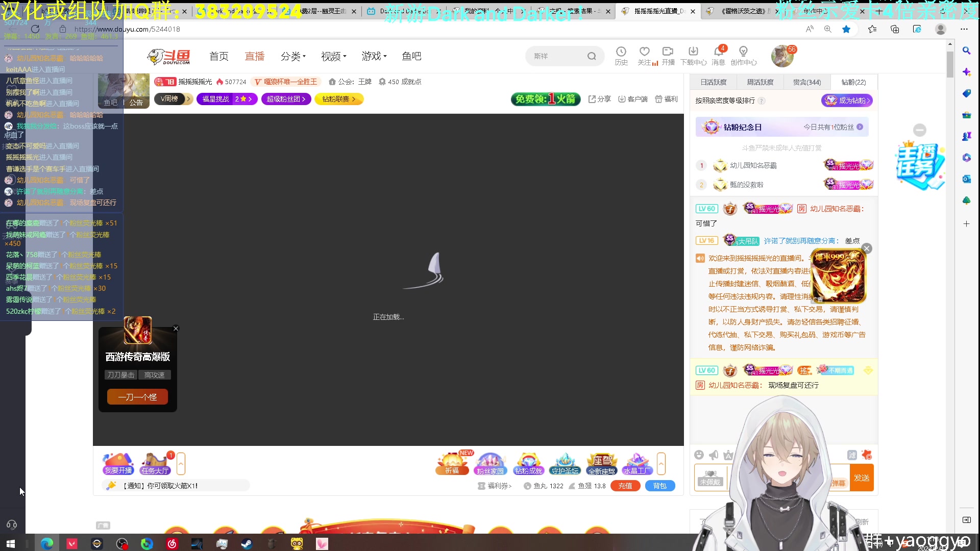Go to 直播 in the navigation
This screenshot has height=551, width=980.
(x=255, y=56)
